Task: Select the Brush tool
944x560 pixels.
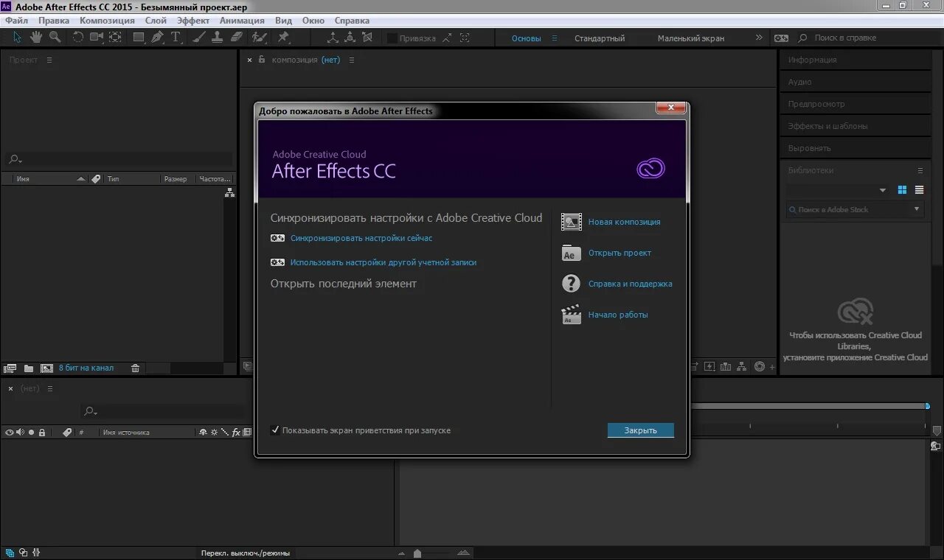Action: point(200,38)
